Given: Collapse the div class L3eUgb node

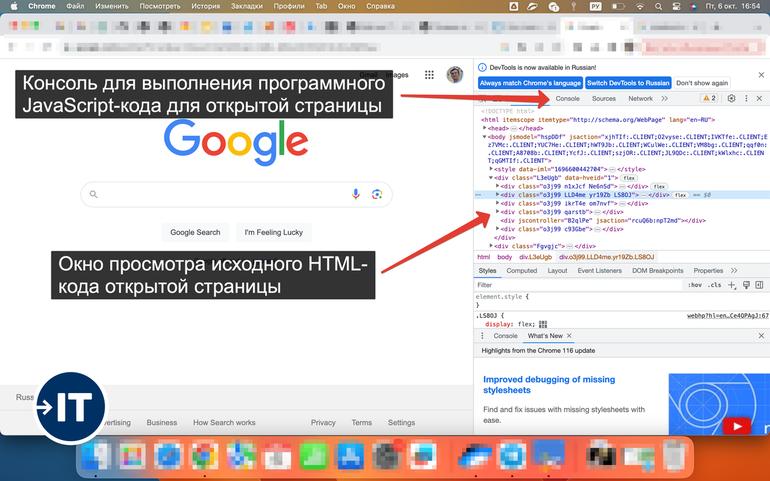Looking at the screenshot, I should pyautogui.click(x=491, y=178).
